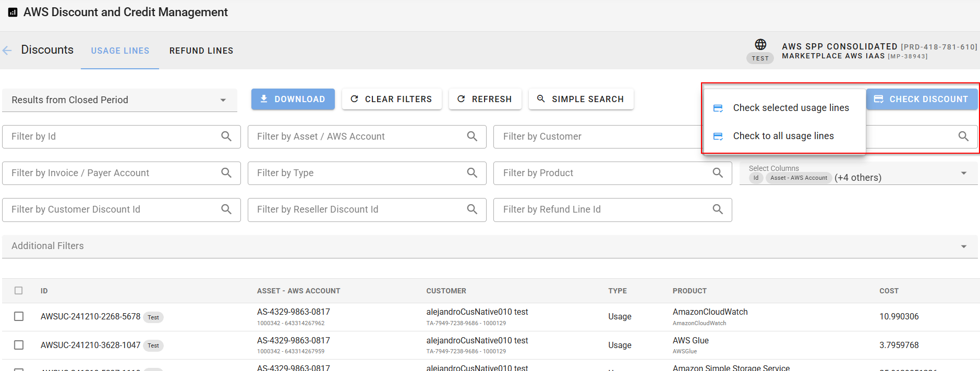Viewport: 980px width, 371px height.
Task: Click the globe icon above TEST badge
Action: (x=760, y=44)
